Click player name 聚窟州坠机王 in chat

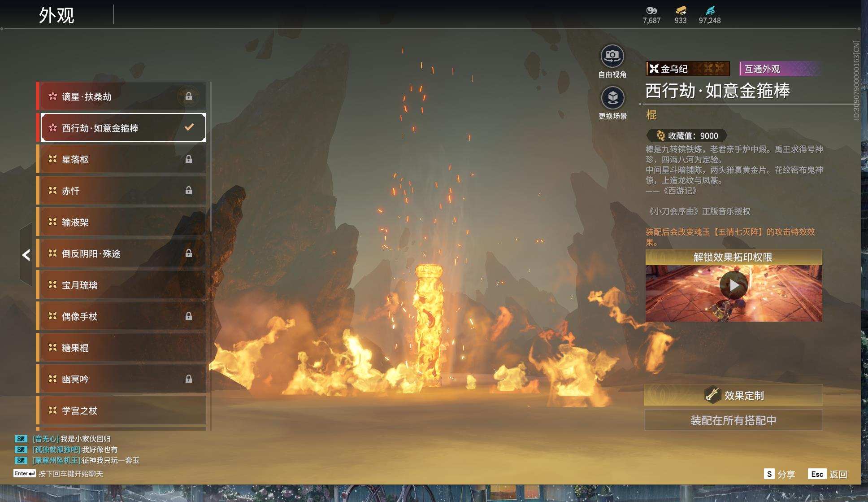(x=57, y=460)
